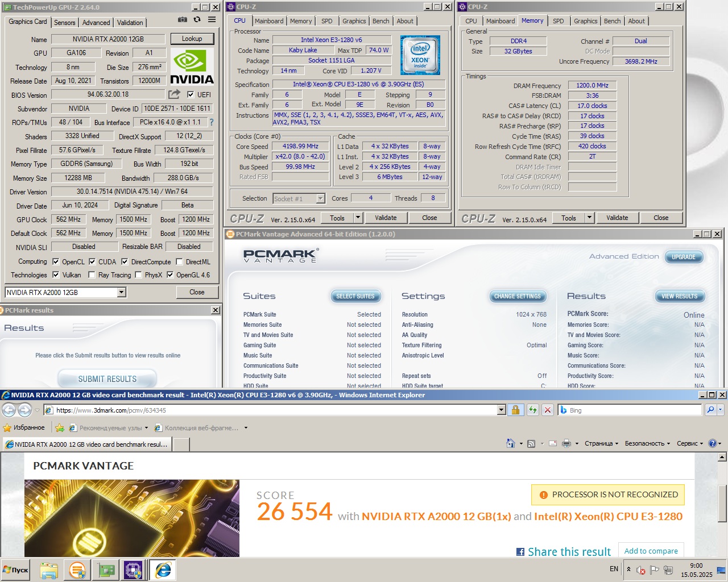Toggle the Ray Tracing checkbox
This screenshot has height=582, width=728.
pyautogui.click(x=92, y=275)
